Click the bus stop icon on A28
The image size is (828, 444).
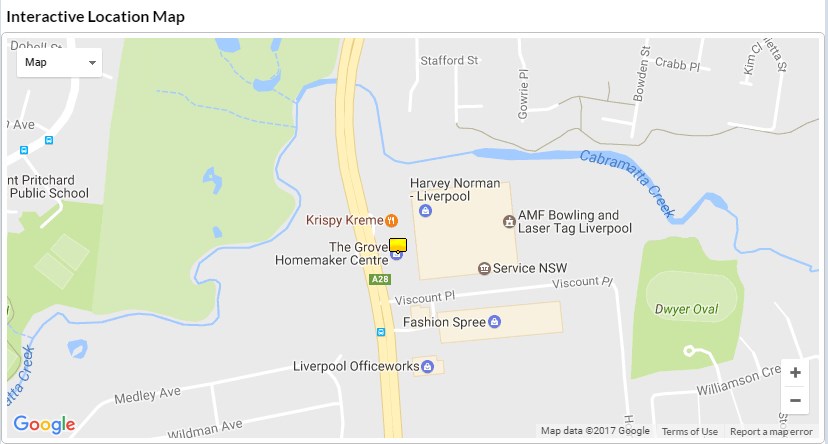point(381,332)
